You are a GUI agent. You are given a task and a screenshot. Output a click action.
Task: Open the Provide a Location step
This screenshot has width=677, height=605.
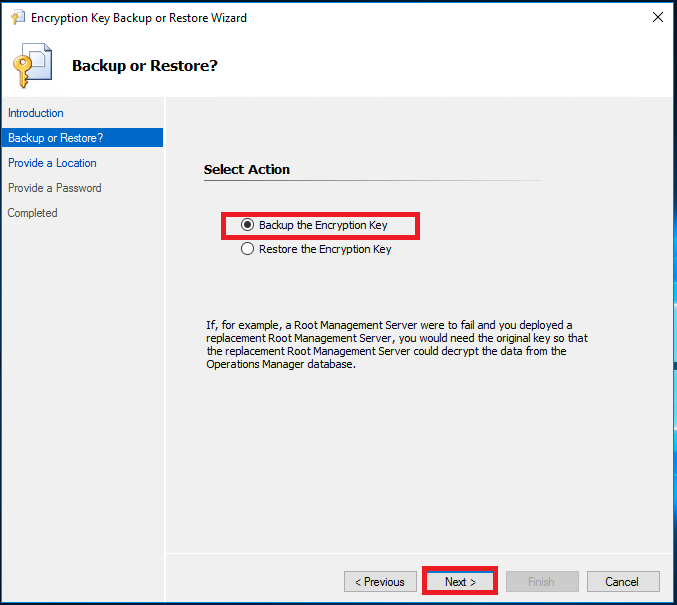[x=52, y=163]
